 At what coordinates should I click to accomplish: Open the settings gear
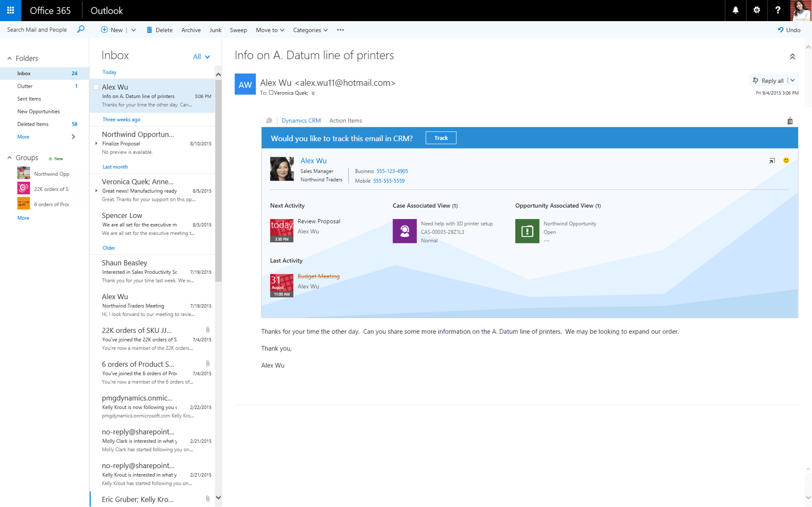point(756,10)
